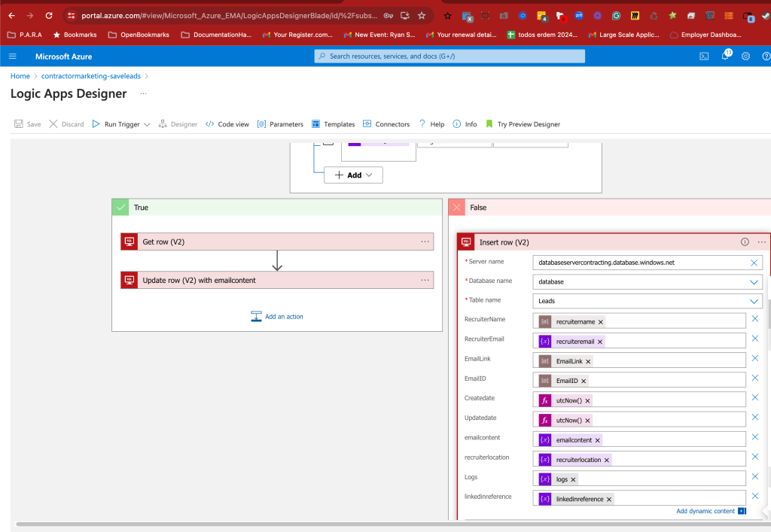Open Azure notifications bell
This screenshot has width=771, height=532.
pos(725,56)
